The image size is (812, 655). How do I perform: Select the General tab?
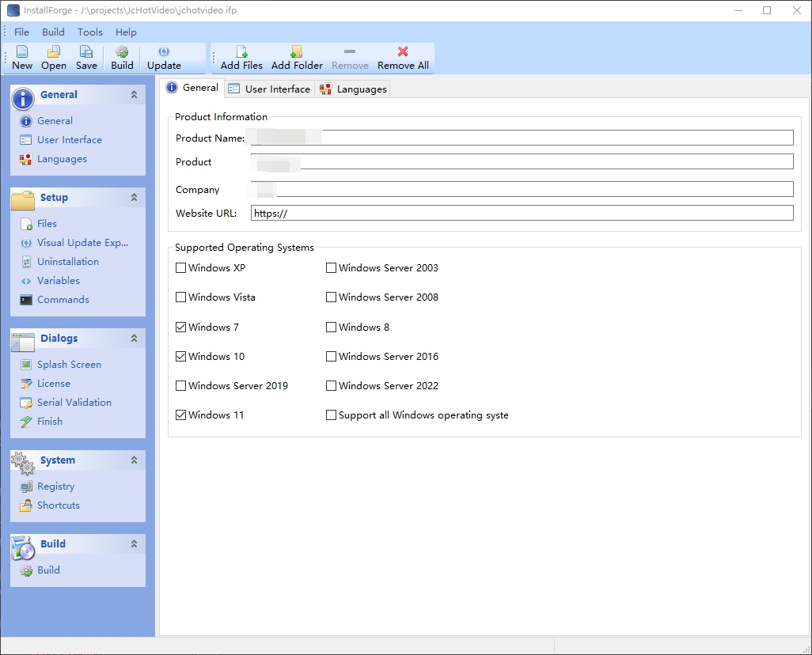[192, 88]
